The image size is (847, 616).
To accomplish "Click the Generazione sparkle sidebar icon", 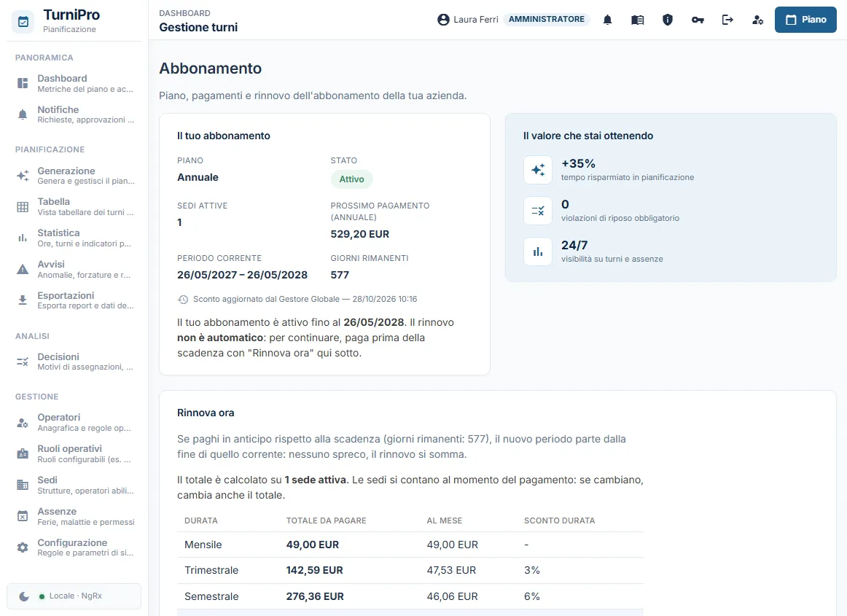I will click(x=23, y=176).
